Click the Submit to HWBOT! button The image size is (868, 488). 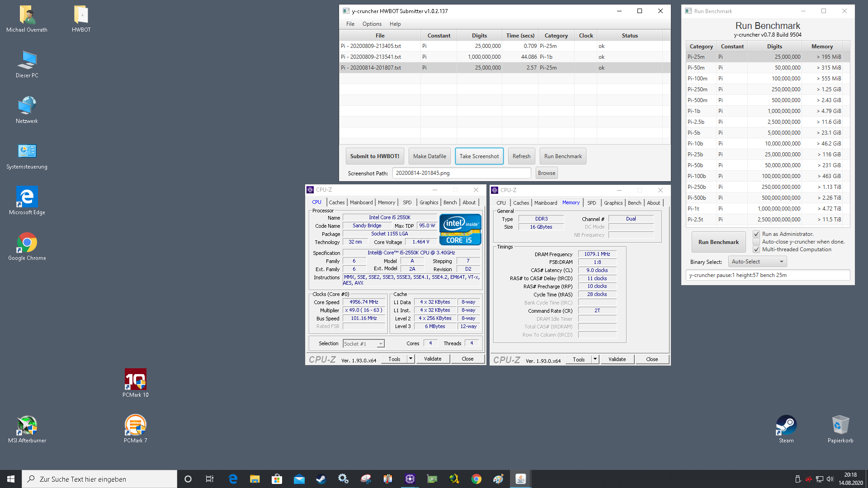(375, 156)
